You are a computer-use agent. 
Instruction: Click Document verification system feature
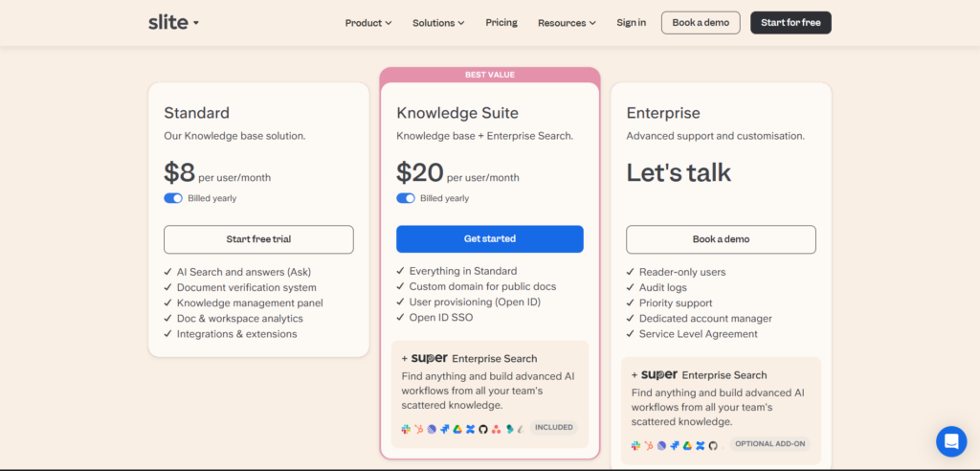point(246,288)
